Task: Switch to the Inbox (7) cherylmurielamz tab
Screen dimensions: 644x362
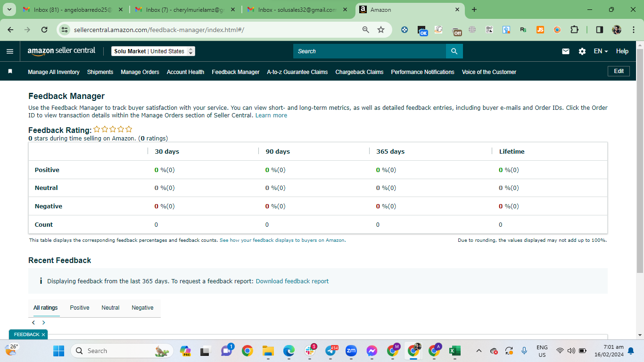Action: pyautogui.click(x=185, y=9)
